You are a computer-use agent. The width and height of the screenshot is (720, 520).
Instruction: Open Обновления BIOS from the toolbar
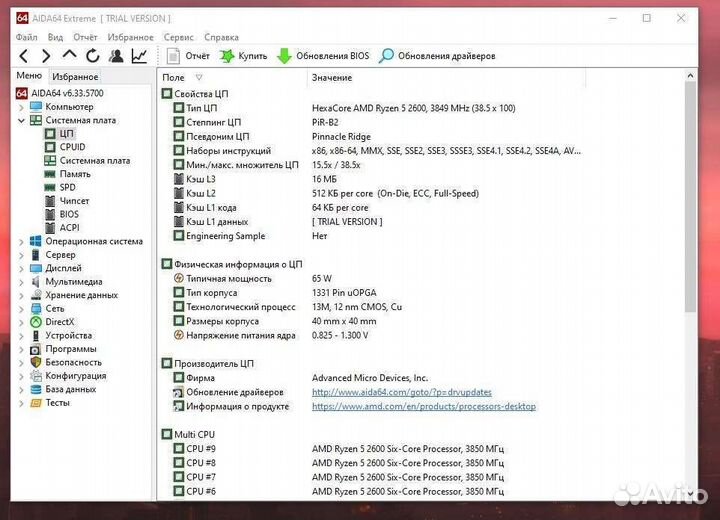(323, 56)
